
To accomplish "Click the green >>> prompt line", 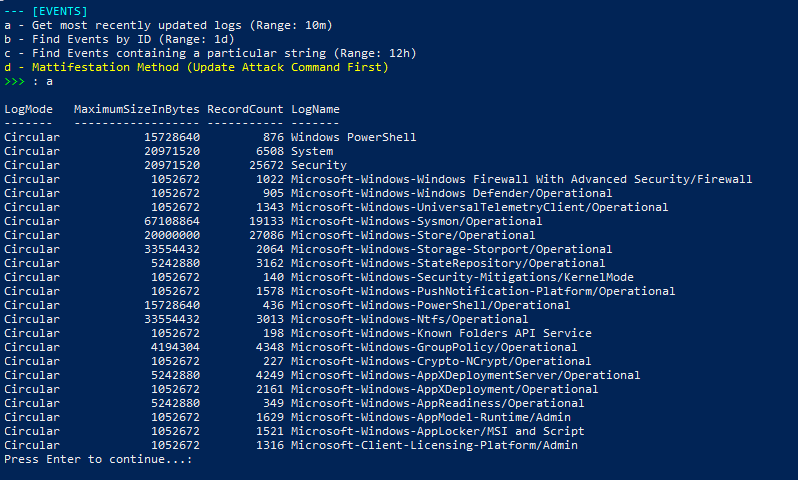I will (x=28, y=81).
